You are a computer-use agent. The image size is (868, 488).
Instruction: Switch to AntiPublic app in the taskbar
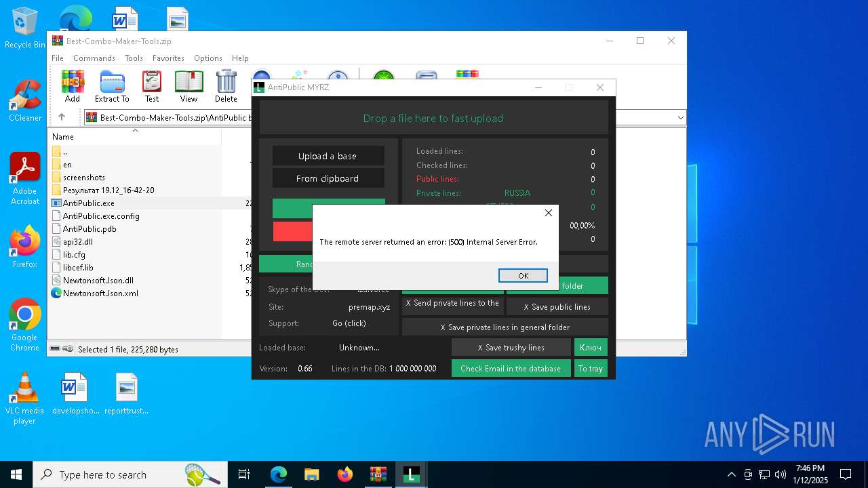click(x=412, y=474)
